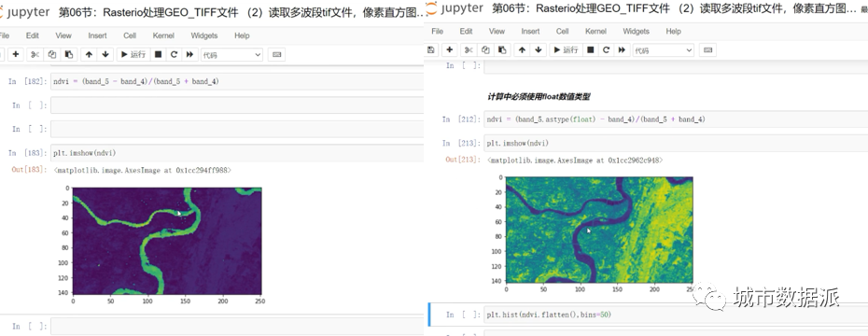This screenshot has width=868, height=336.
Task: Open Help menu in right notebook
Action: click(x=673, y=32)
